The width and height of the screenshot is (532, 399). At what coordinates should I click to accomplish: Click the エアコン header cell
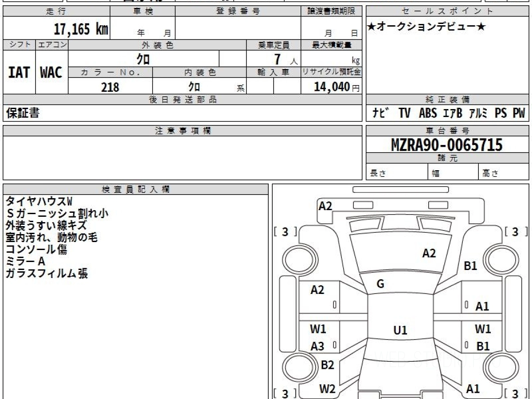(x=51, y=45)
